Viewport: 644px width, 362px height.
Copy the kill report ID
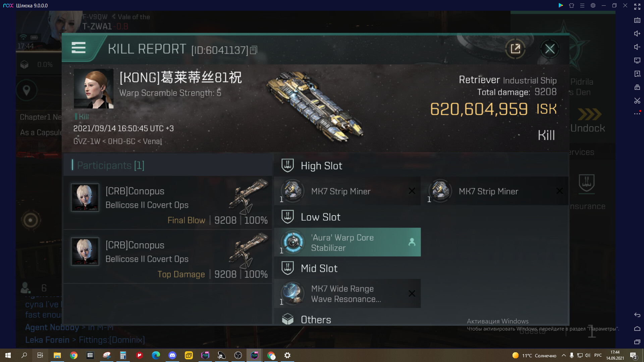pos(254,50)
